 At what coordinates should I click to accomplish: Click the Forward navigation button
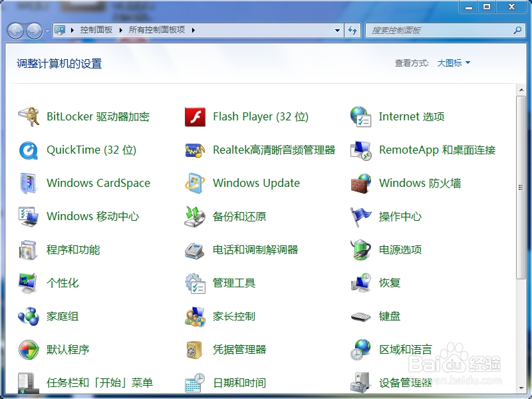[x=35, y=31]
